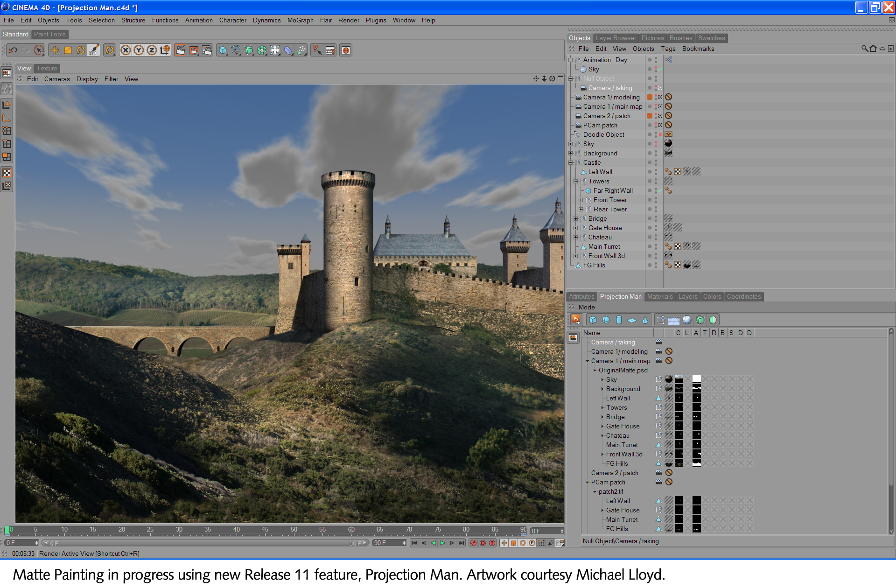Viewport: 896px width, 588px height.
Task: Click the Photoshop export icon in Projection Man
Action: coord(576,320)
